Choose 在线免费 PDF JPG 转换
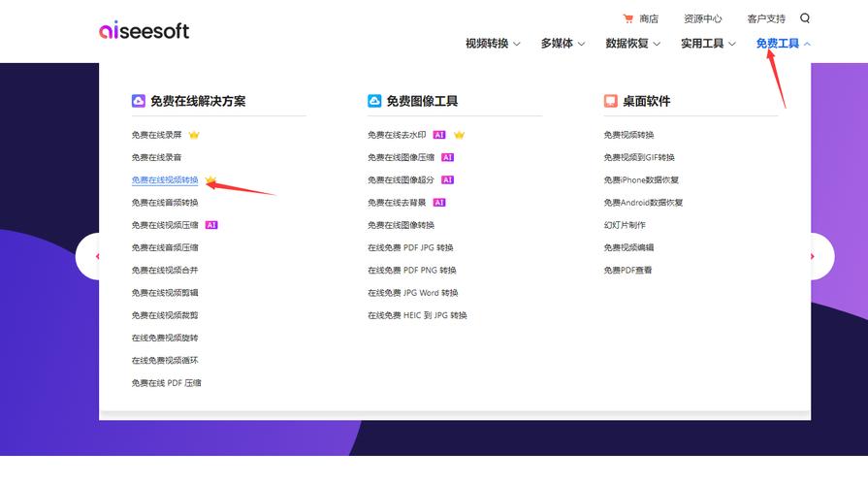This screenshot has width=868, height=485. (411, 247)
